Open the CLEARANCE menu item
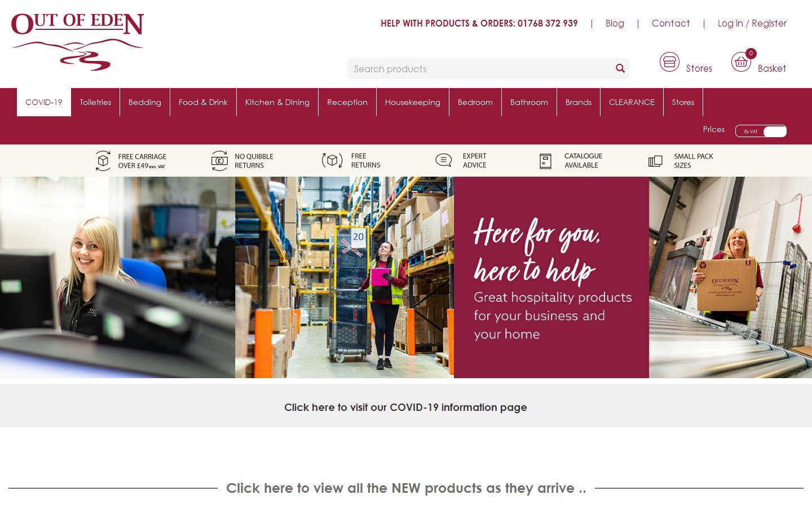This screenshot has height=508, width=812. pos(632,102)
